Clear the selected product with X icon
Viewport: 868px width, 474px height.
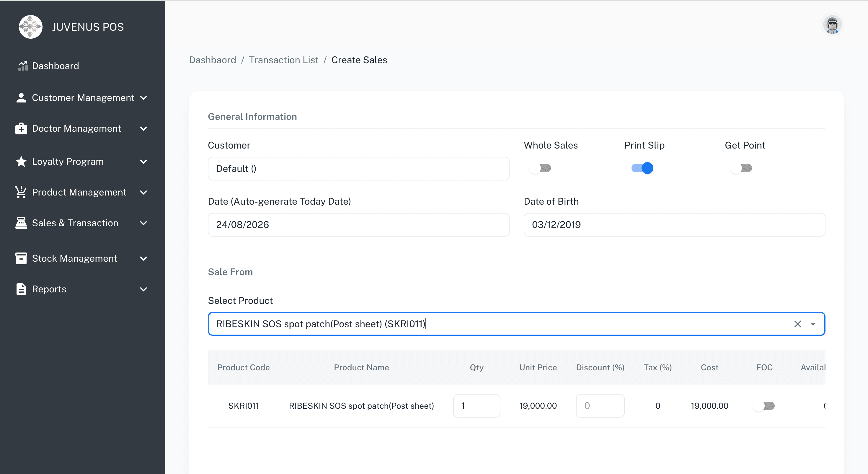pyautogui.click(x=797, y=324)
